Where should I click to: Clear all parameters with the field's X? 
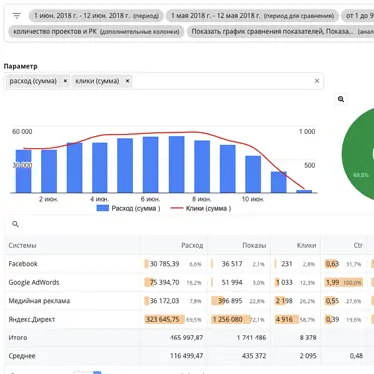[317, 81]
